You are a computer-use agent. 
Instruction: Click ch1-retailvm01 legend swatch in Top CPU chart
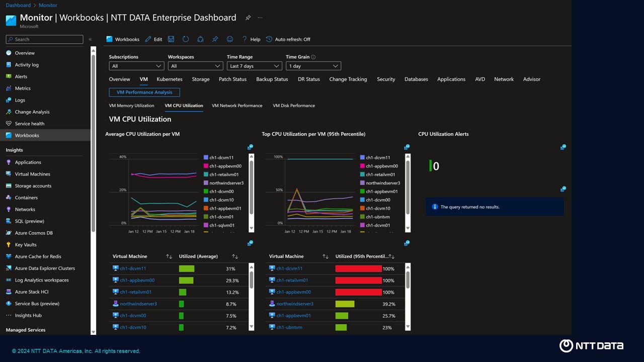pyautogui.click(x=362, y=174)
